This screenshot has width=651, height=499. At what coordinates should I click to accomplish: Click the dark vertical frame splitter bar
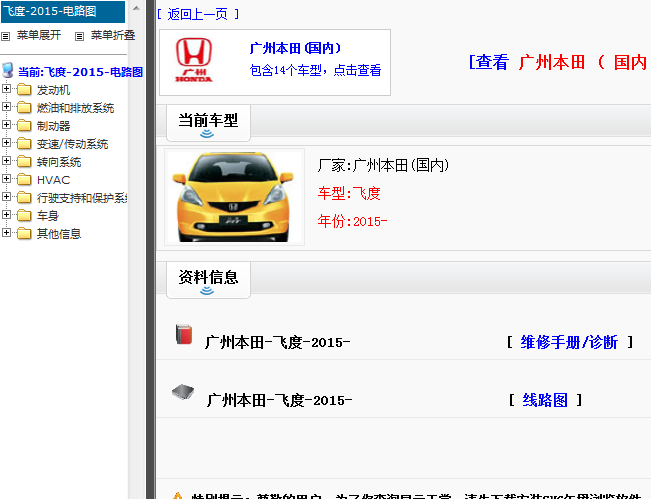150,250
